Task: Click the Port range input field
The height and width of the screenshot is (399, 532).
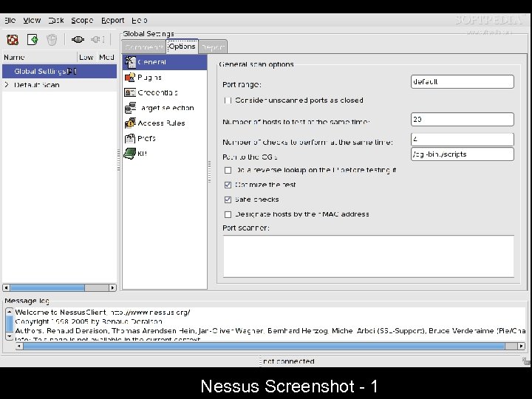Action: coord(462,82)
